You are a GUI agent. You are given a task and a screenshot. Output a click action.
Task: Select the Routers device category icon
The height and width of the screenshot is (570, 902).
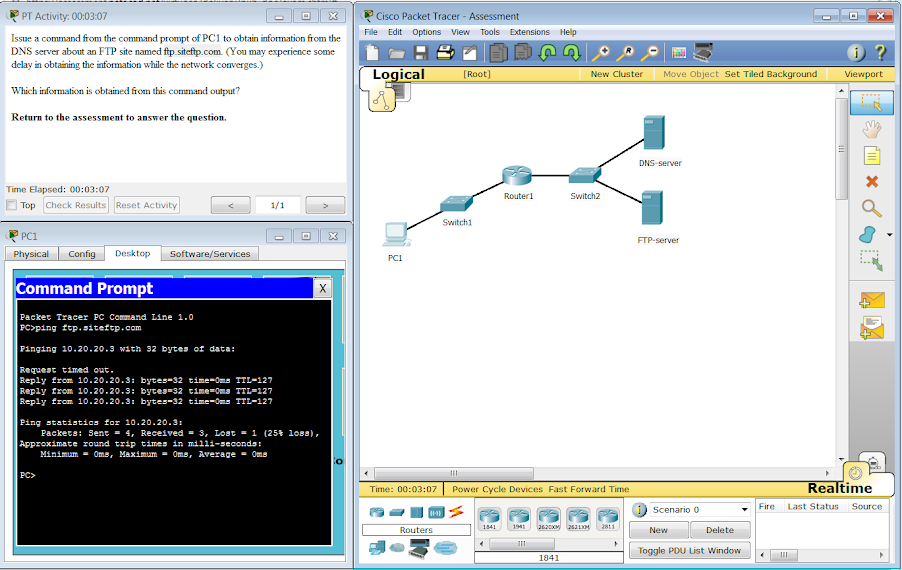pyautogui.click(x=377, y=512)
